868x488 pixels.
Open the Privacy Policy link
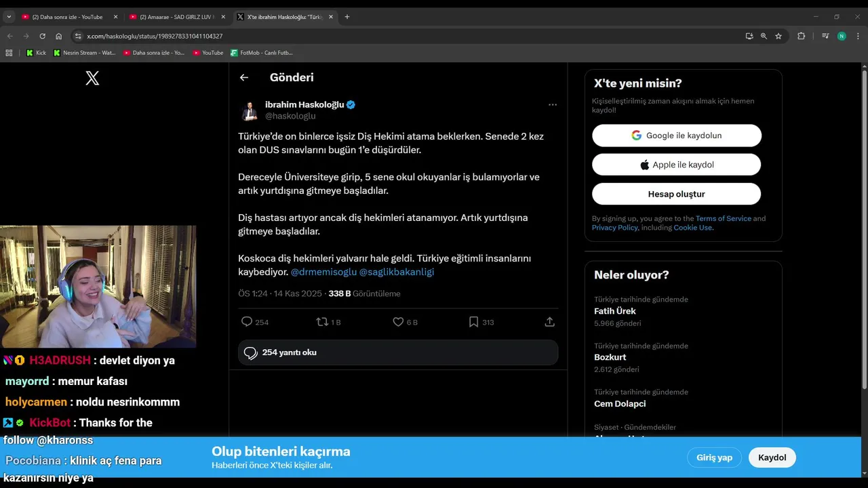(x=615, y=228)
